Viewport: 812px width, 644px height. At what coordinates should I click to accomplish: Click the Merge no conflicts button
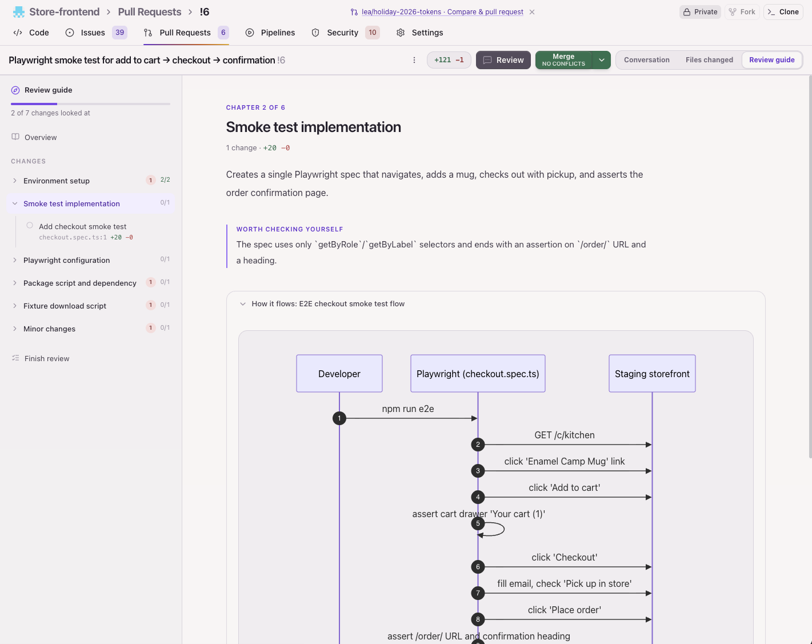[x=563, y=60]
